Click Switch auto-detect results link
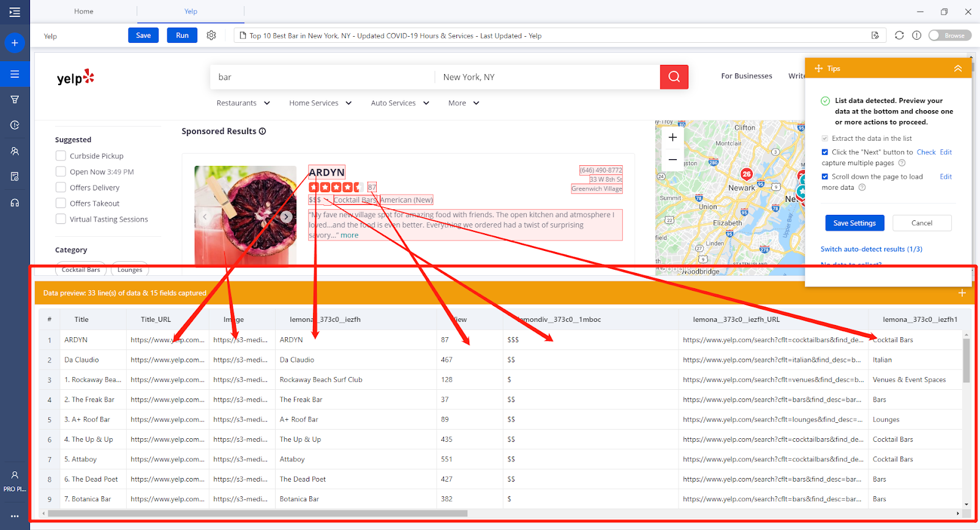 pos(871,249)
